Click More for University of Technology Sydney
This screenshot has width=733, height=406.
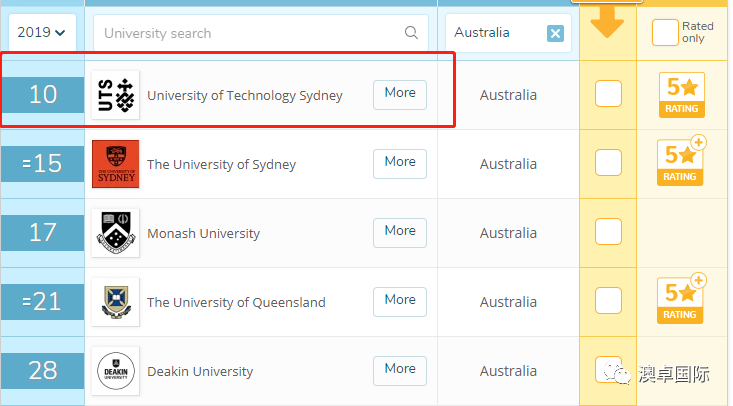pos(400,94)
